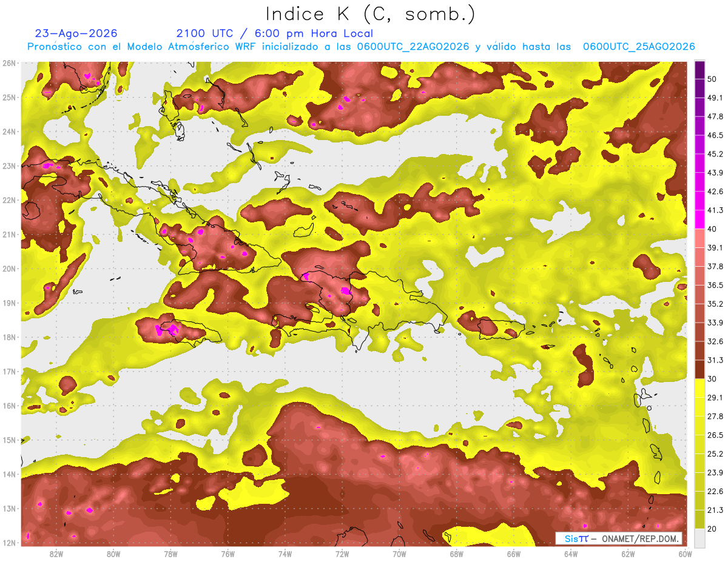Click the longitude label '66W'
The height and width of the screenshot is (562, 728).
point(514,554)
